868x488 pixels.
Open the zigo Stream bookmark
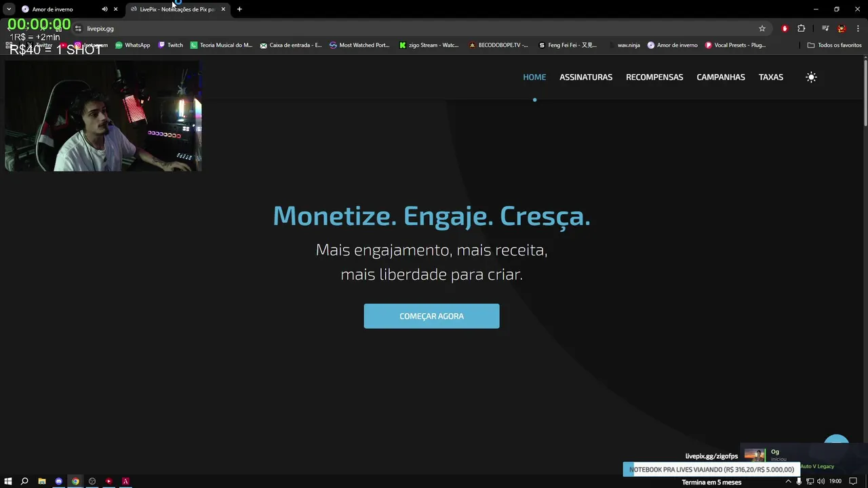(429, 45)
